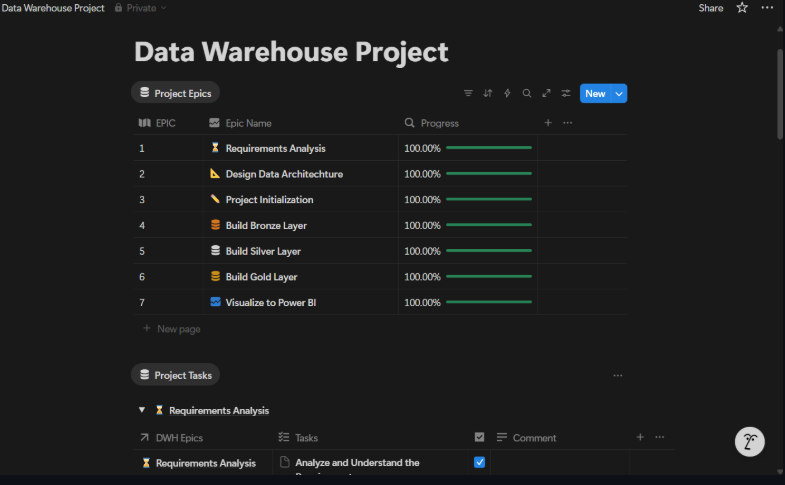Click EPIC number 5 cell
The image size is (785, 485).
tap(169, 251)
